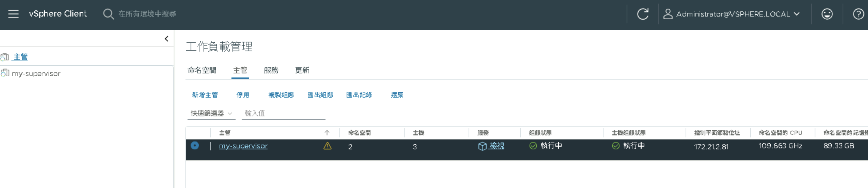This screenshot has height=188, width=868.
Task: Click the supervisor icon beside 主管 in sidebar
Action: click(x=5, y=57)
